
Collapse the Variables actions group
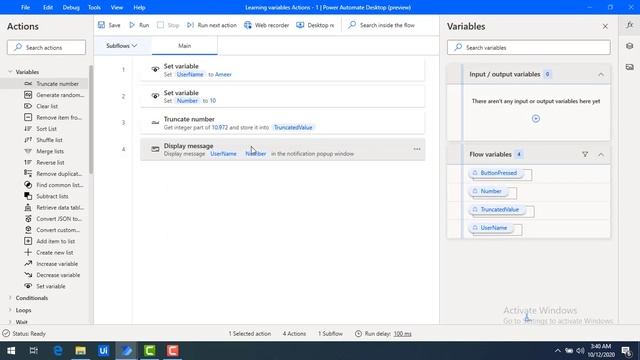10,72
